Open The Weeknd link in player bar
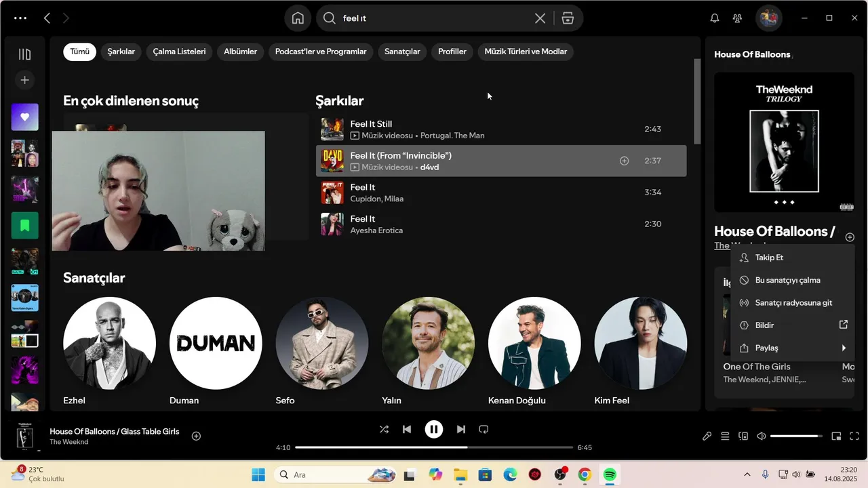The height and width of the screenshot is (488, 868). (68, 442)
